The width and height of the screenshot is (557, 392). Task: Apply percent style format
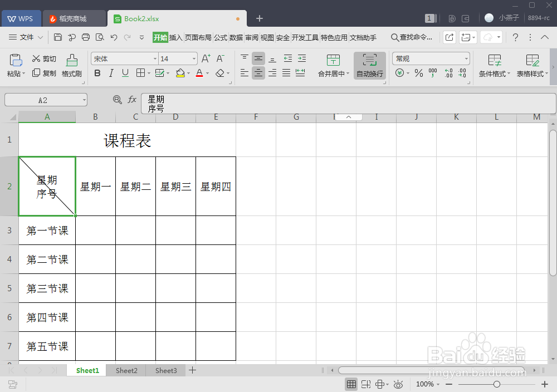point(419,73)
